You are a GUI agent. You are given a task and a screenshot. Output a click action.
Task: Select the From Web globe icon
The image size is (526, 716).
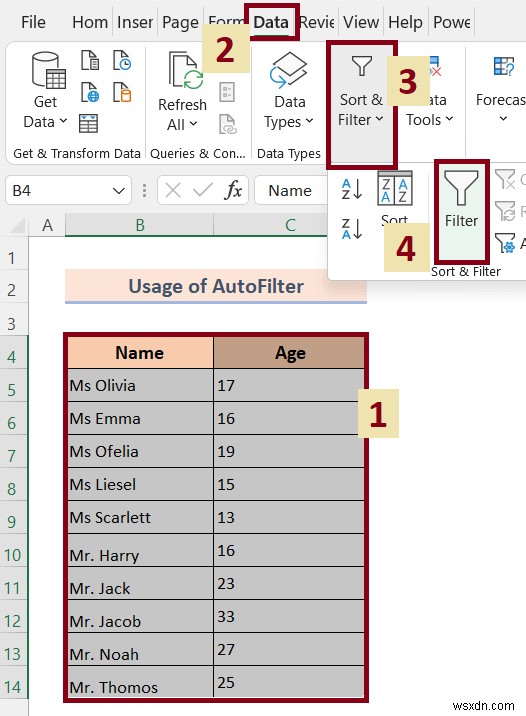(90, 92)
